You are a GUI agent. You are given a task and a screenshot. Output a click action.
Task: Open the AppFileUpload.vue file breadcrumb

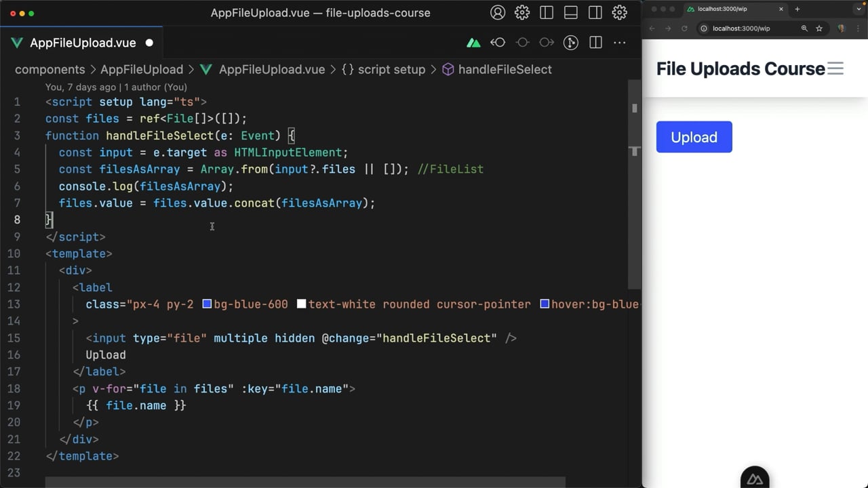tap(271, 69)
